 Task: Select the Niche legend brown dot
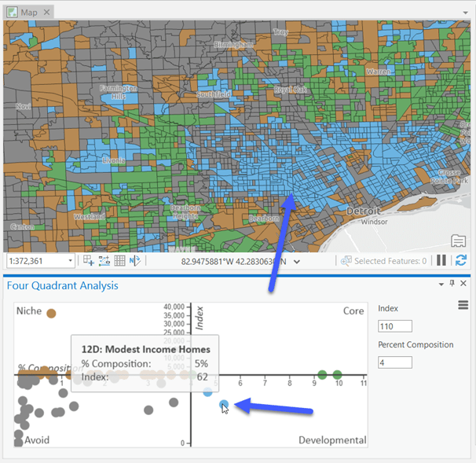[51, 313]
